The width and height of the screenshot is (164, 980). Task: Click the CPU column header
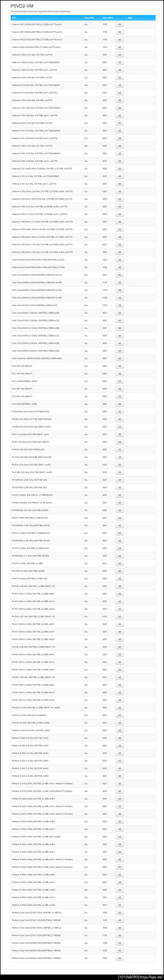14,18
